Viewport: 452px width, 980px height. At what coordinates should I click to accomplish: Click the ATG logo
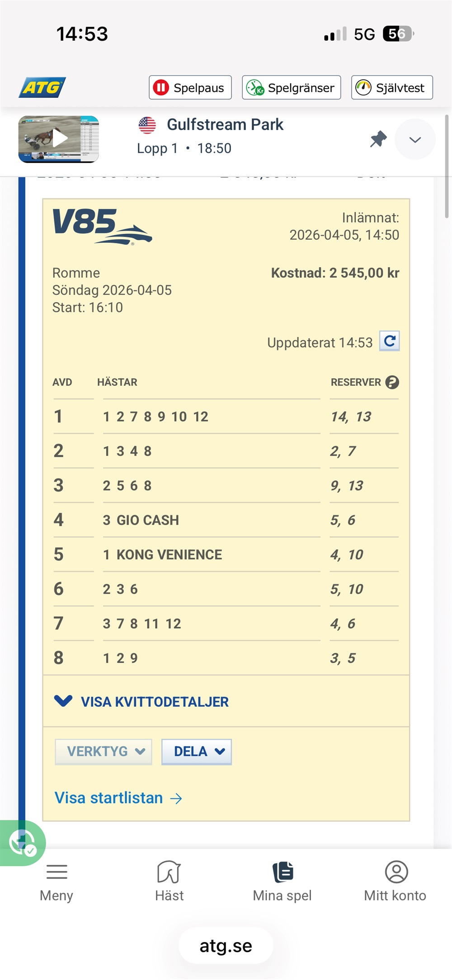click(x=42, y=87)
